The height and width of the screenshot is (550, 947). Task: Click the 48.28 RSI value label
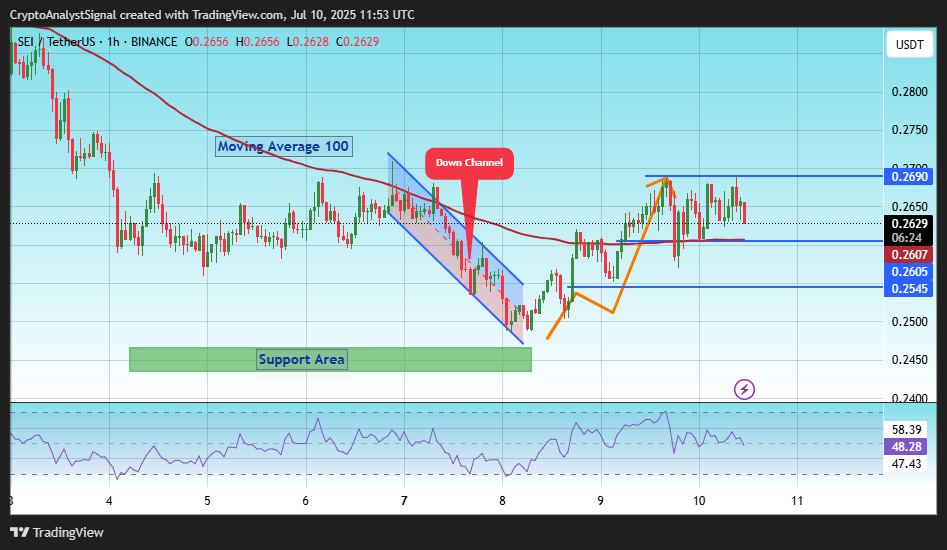click(x=907, y=447)
